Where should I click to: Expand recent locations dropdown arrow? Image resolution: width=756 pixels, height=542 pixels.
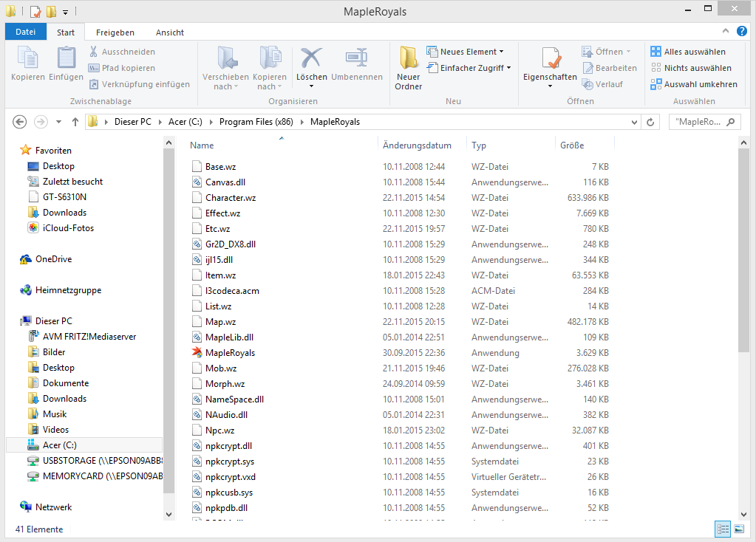[x=58, y=122]
